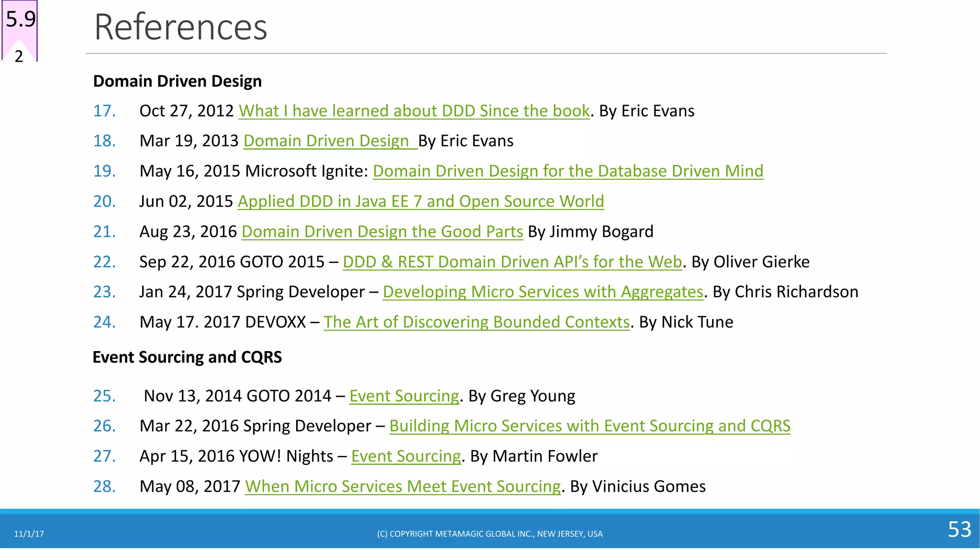Click the 'Domain Driven Design' section heading
Image resolution: width=980 pixels, height=551 pixels.
click(178, 81)
